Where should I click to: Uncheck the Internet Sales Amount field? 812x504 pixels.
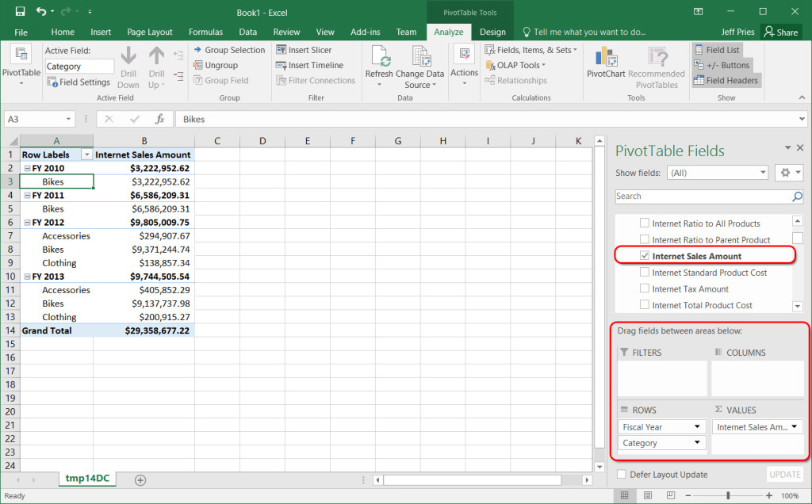point(645,256)
